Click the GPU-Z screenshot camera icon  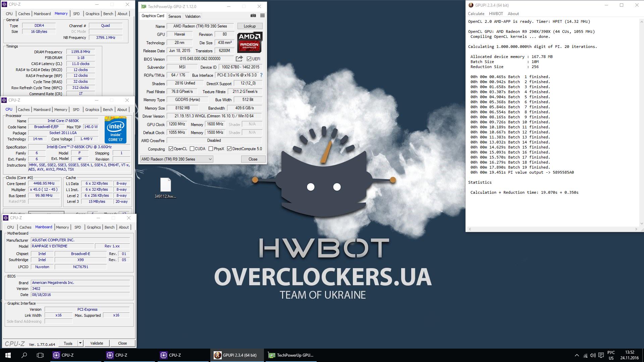coord(253,16)
